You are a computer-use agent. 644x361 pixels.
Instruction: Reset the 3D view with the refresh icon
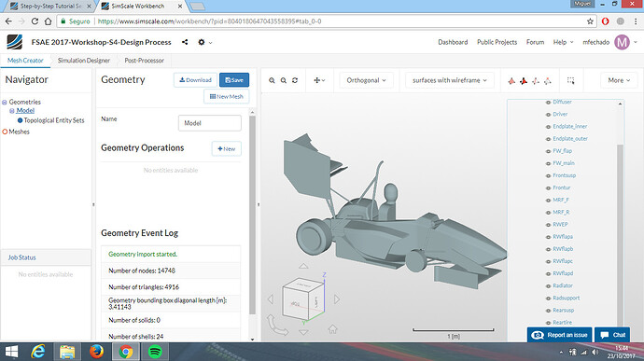[x=295, y=80]
